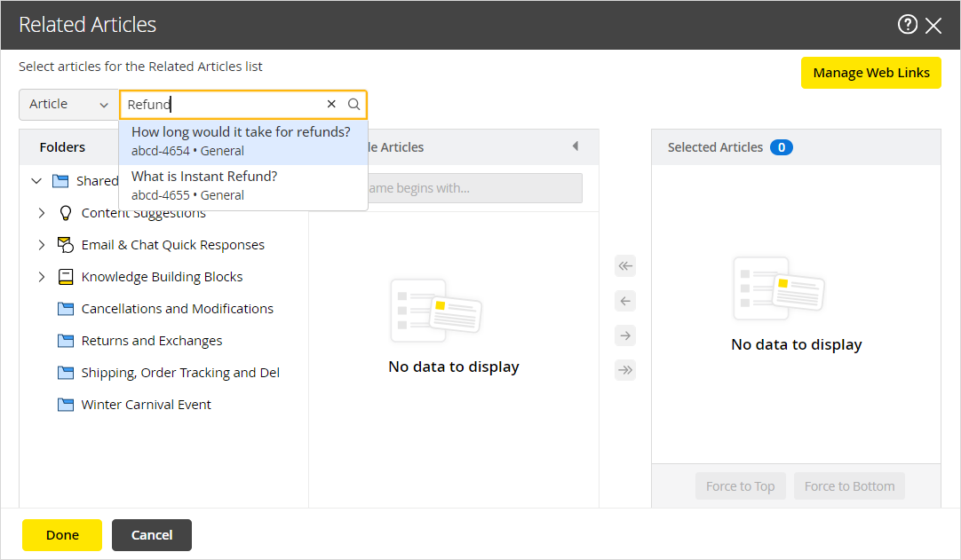The image size is (961, 560).
Task: Open the Article type dropdown
Action: click(x=68, y=105)
